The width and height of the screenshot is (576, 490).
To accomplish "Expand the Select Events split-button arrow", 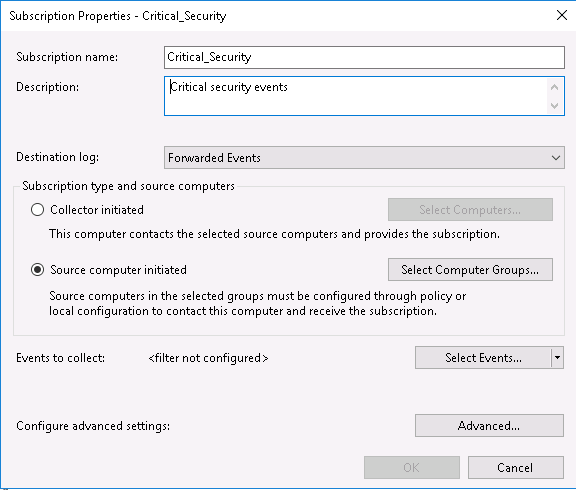I will 557,358.
